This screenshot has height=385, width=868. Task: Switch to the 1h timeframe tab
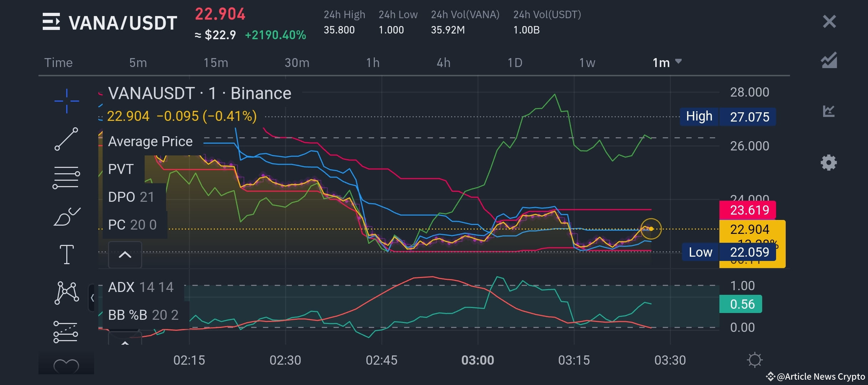pyautogui.click(x=372, y=62)
